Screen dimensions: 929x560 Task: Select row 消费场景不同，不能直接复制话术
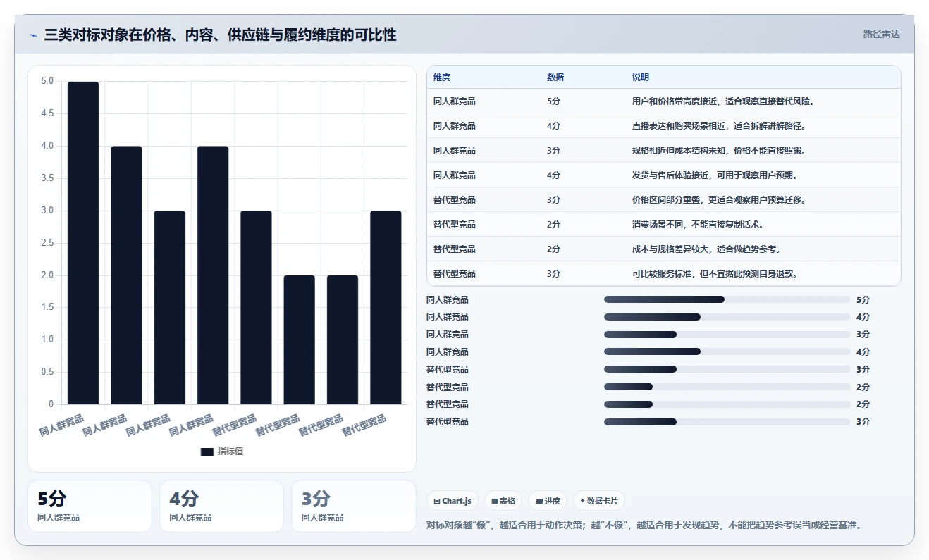664,224
